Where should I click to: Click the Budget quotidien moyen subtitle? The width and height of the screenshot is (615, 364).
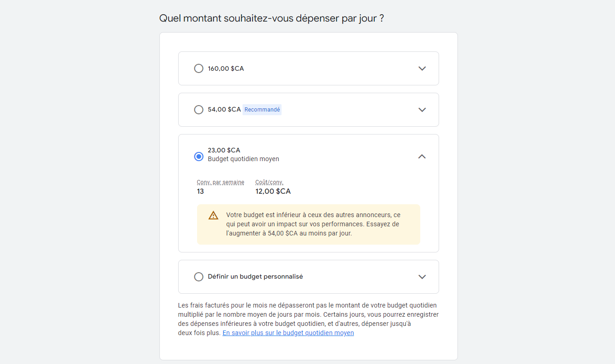(243, 159)
